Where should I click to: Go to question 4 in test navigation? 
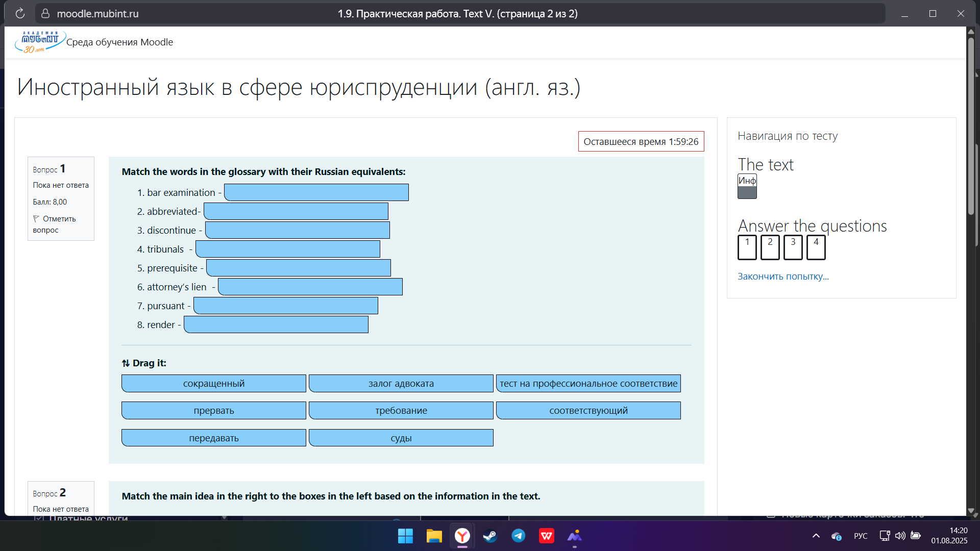[816, 247]
